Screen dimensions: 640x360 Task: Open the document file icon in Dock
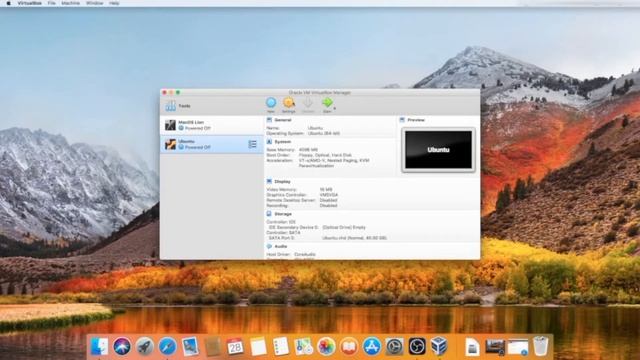pos(472,347)
